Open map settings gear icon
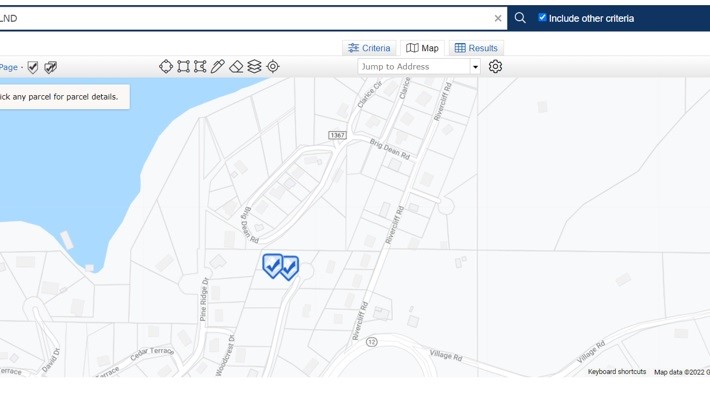 coord(495,67)
